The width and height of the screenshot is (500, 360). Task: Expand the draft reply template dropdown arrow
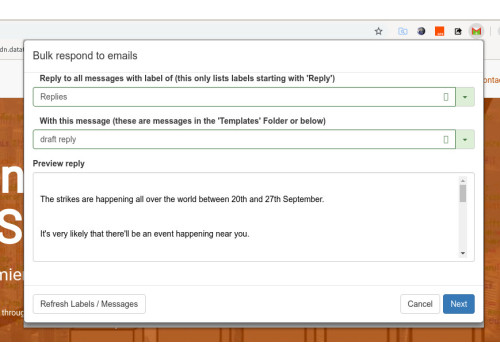click(x=465, y=139)
